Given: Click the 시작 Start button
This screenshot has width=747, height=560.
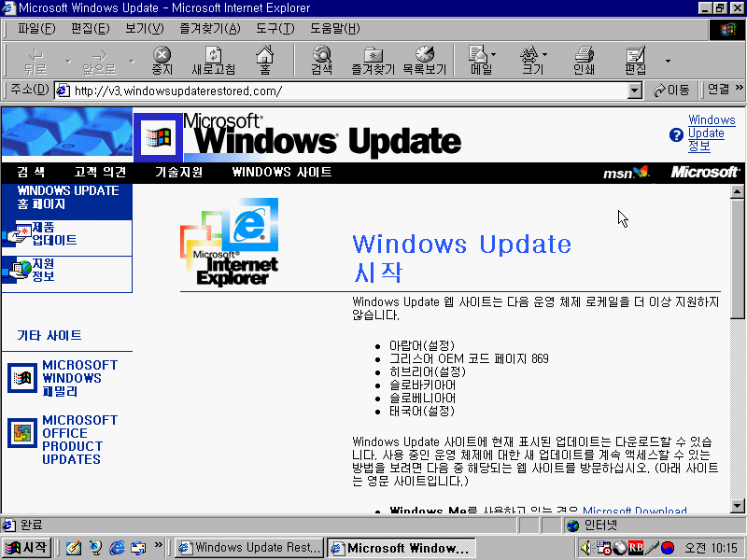Looking at the screenshot, I should coord(27,548).
